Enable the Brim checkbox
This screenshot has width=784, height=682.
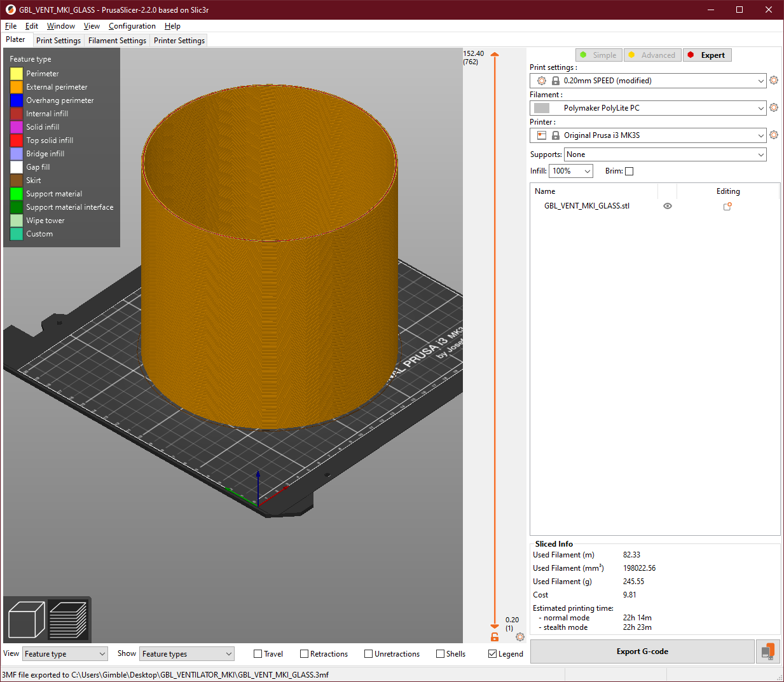point(629,171)
